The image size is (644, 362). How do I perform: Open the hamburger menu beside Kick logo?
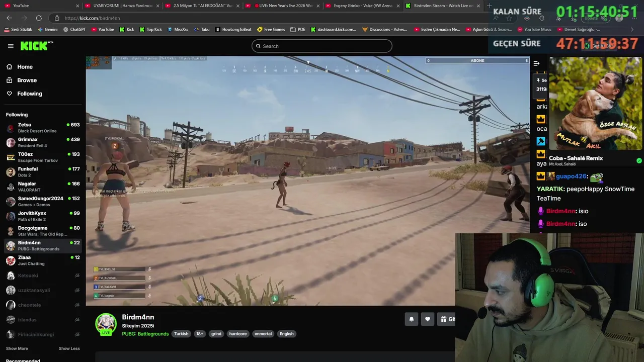tap(11, 46)
